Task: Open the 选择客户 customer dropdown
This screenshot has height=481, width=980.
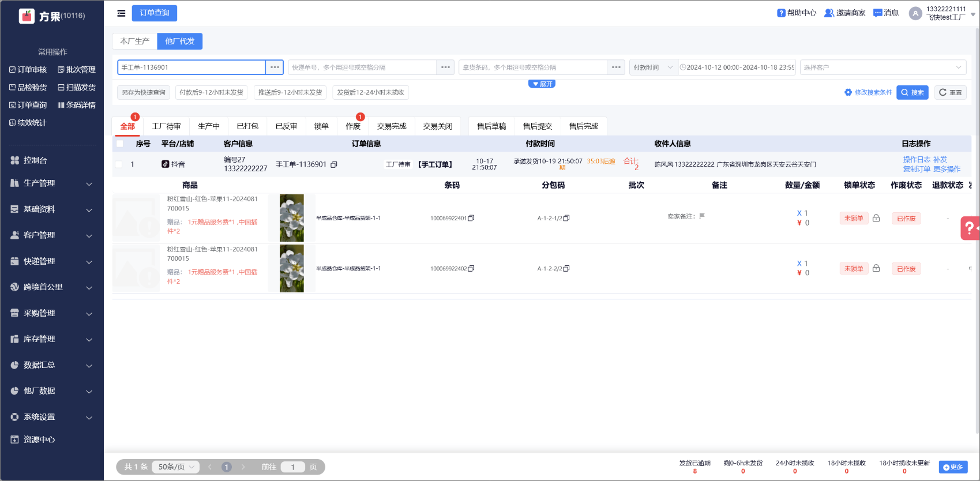Action: [883, 67]
